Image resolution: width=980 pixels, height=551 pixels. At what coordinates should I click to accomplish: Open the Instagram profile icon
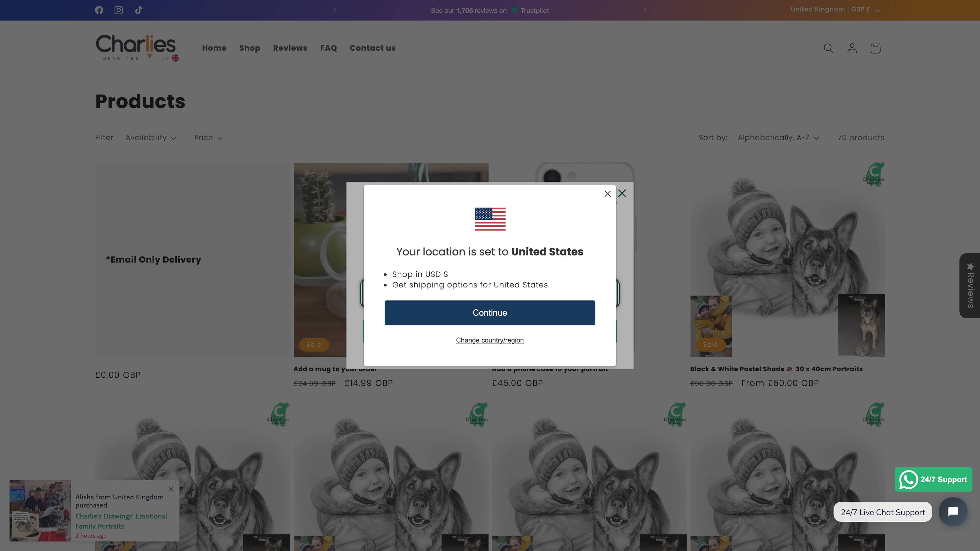click(x=119, y=10)
